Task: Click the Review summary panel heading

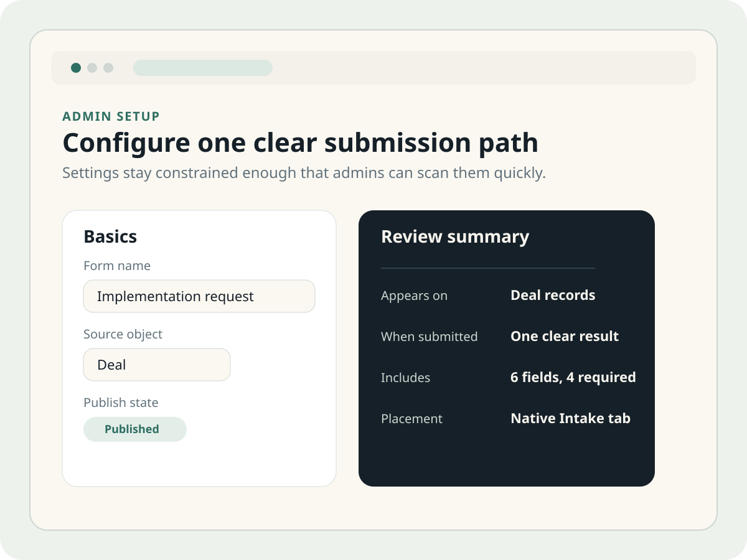Action: pos(455,237)
